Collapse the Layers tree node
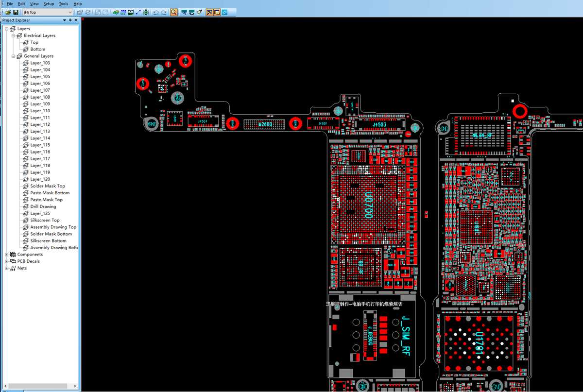The width and height of the screenshot is (583, 392). [x=7, y=29]
